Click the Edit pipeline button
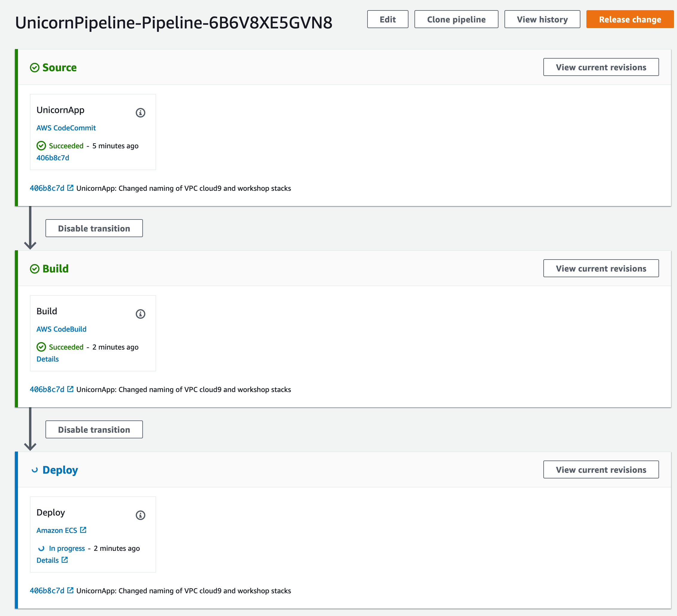 (388, 19)
